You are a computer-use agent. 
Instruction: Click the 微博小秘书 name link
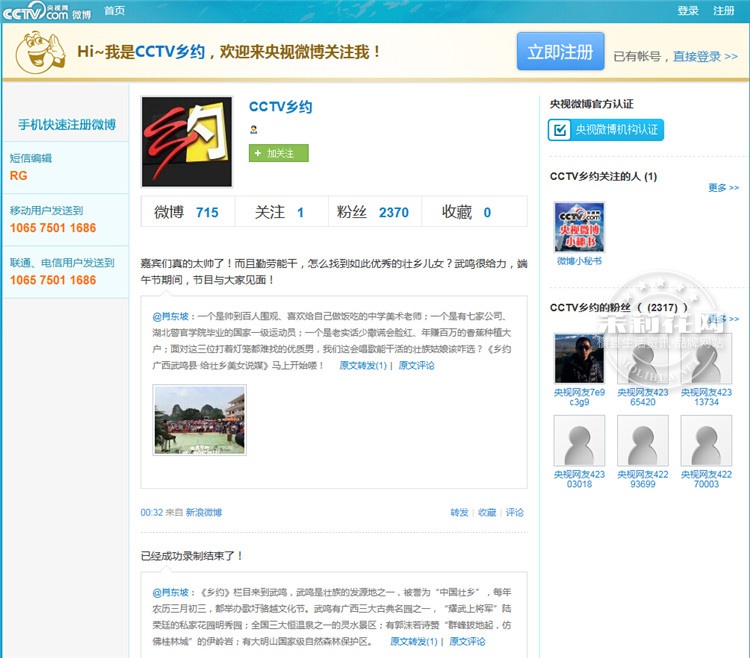pos(579,261)
